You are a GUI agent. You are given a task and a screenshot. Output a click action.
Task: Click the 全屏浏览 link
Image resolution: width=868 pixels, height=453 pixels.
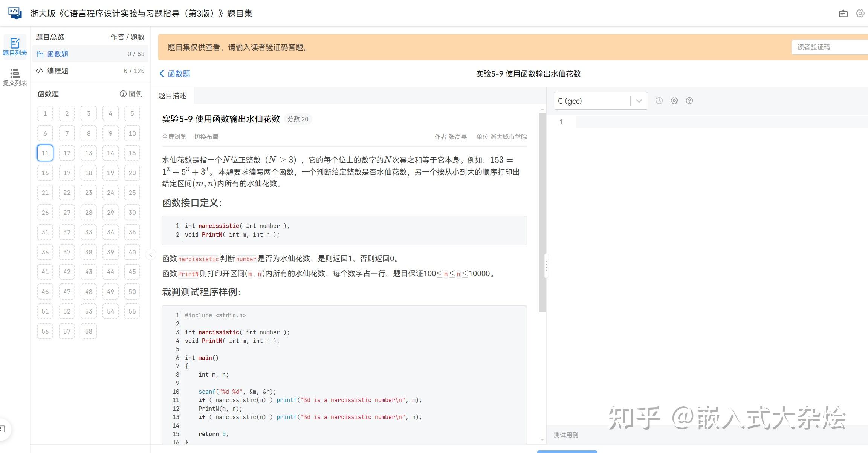[x=174, y=136]
